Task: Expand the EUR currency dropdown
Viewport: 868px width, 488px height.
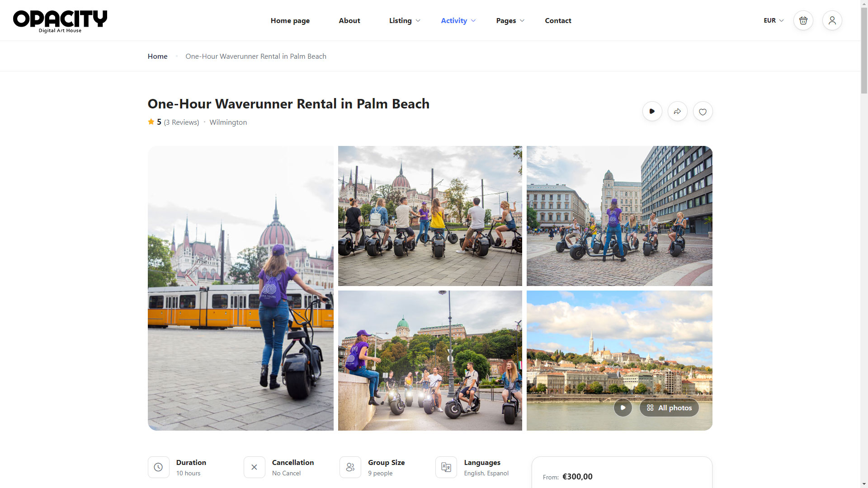Action: (x=773, y=21)
